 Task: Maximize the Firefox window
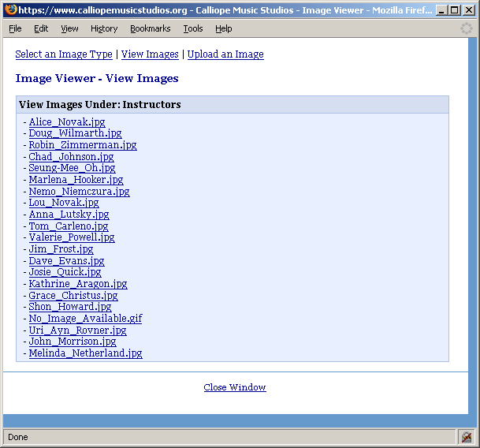tap(455, 10)
